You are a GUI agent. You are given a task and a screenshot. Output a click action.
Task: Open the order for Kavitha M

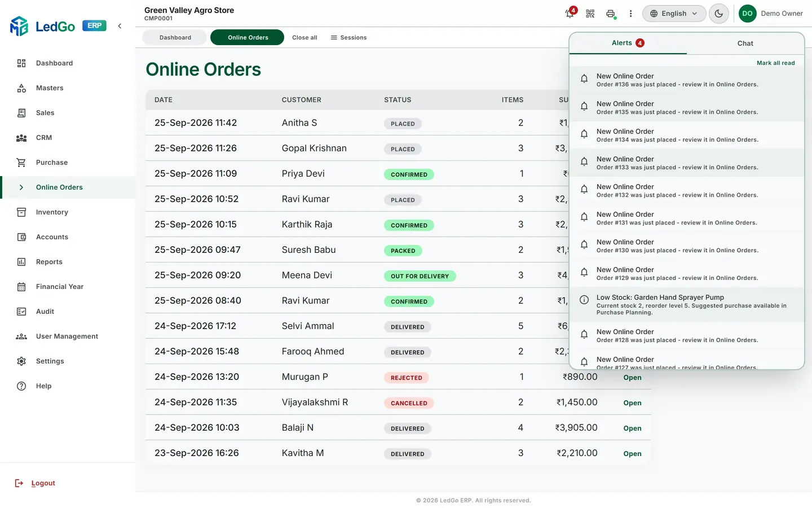632,454
